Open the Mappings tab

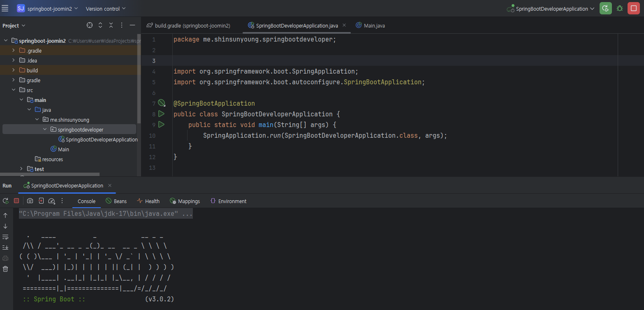185,201
